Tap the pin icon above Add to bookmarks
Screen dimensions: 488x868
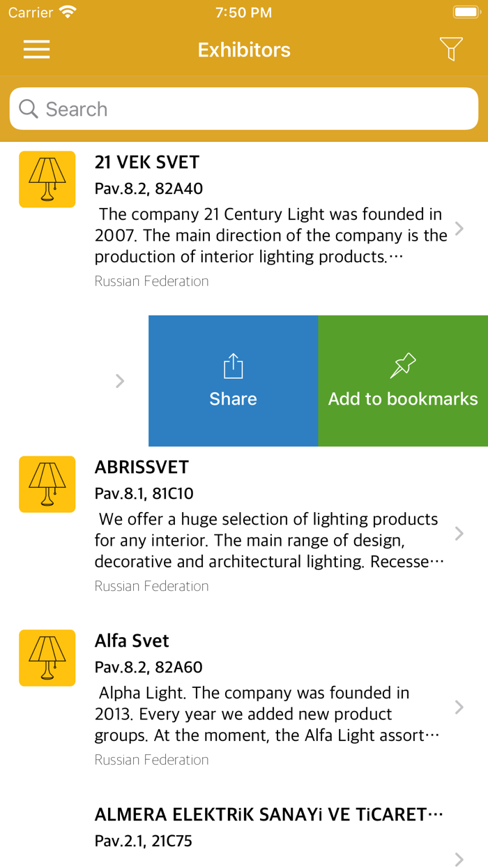coord(403,364)
